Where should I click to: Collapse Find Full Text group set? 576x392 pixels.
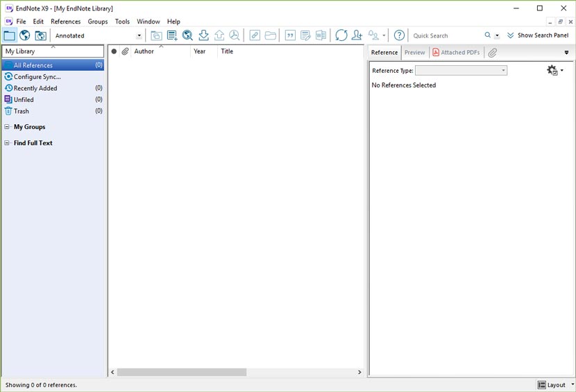point(7,143)
